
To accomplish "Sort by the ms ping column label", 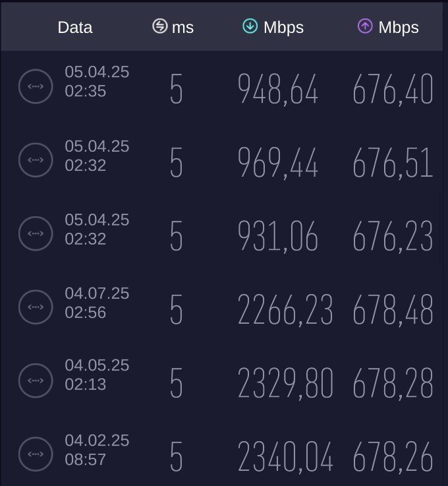I will (x=182, y=28).
